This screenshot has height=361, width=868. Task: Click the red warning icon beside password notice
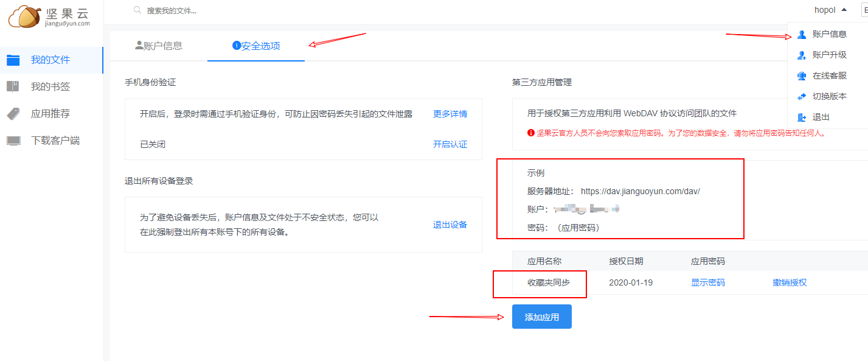(531, 133)
